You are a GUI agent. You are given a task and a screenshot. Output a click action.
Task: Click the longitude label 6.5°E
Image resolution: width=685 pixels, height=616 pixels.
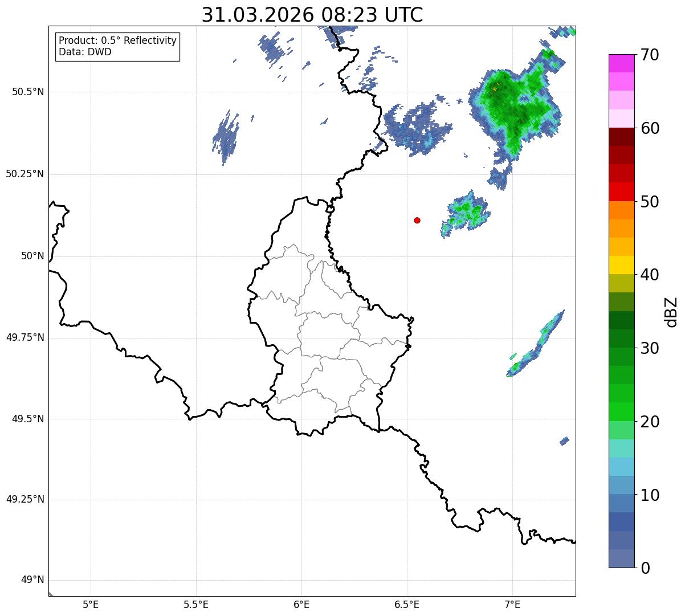pos(407,604)
